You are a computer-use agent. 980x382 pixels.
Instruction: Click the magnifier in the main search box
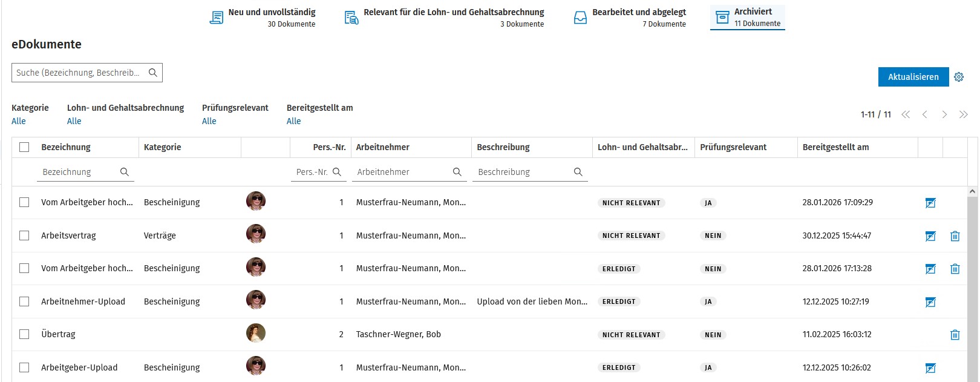point(153,73)
